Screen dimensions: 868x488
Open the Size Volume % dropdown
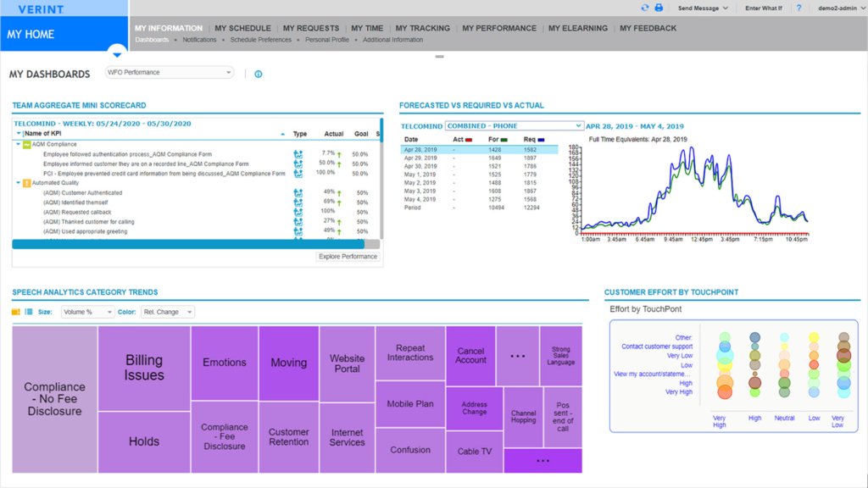(x=87, y=312)
